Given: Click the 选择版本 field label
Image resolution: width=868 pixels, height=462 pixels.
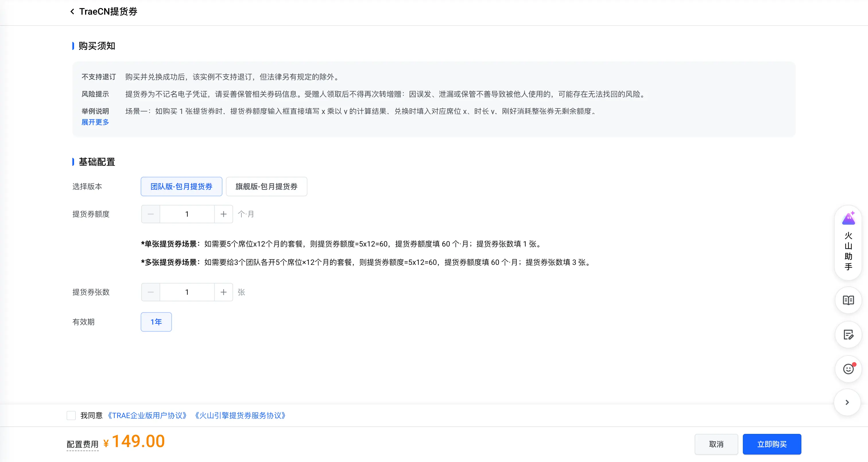Looking at the screenshot, I should (x=87, y=186).
